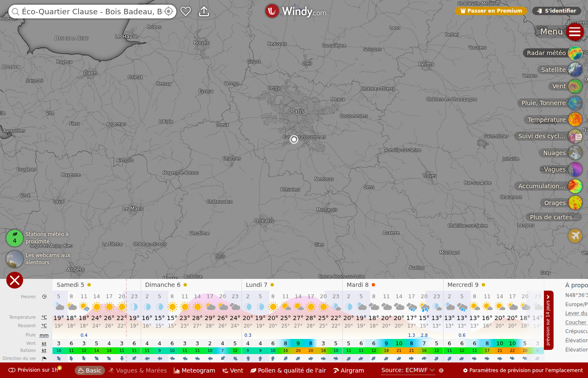Screen dimensions: 588x378
Task: Click Passer en Premium button
Action: pos(491,11)
